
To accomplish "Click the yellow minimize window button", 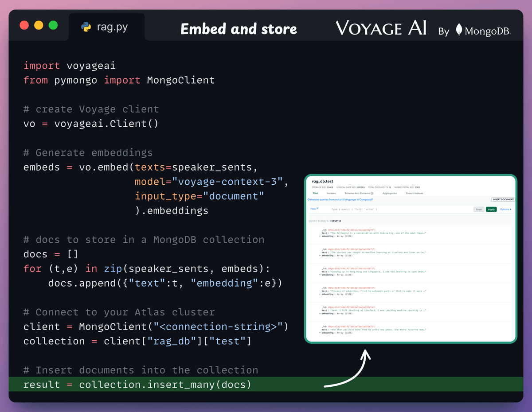I will pyautogui.click(x=39, y=25).
